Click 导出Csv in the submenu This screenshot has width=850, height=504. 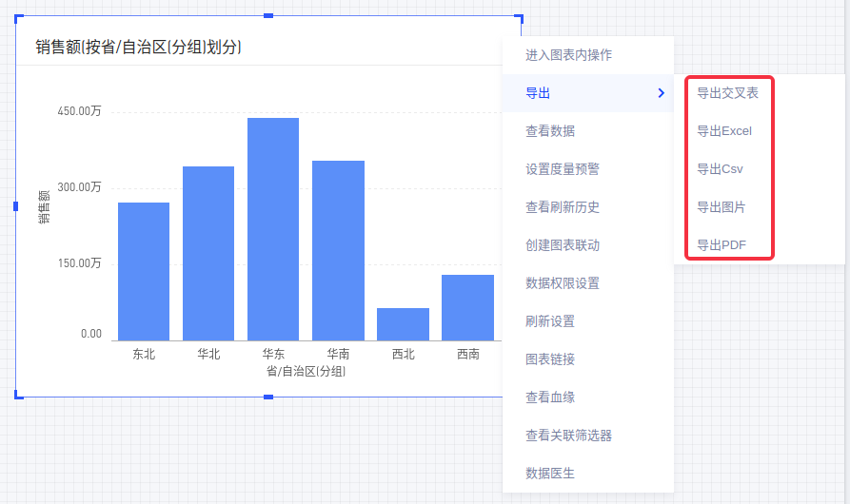click(720, 169)
